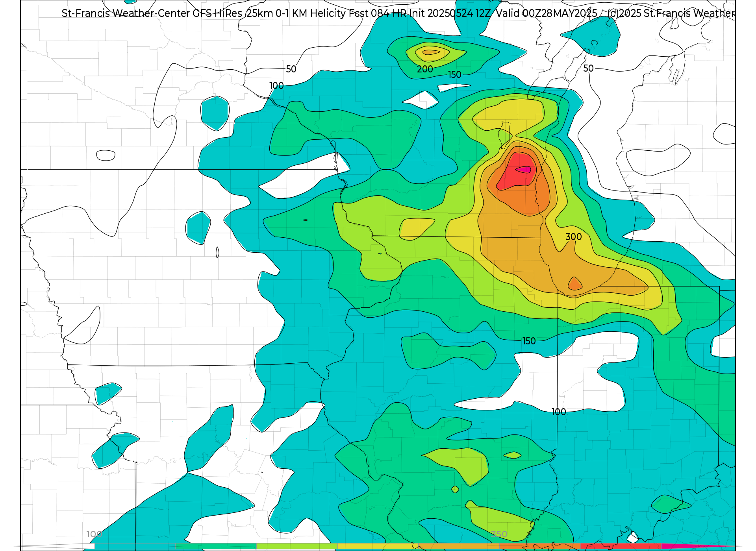Click the red segment of the color bar
756x551 pixels.
(x=621, y=546)
